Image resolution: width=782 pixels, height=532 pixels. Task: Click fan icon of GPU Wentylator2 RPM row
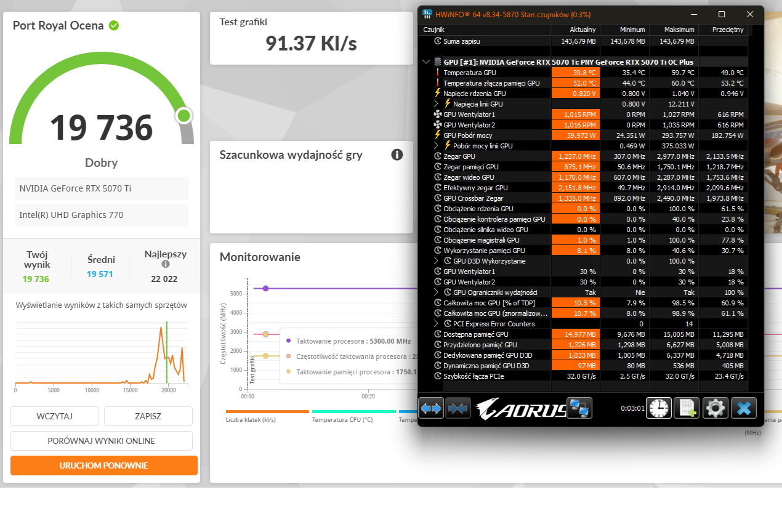tap(438, 125)
